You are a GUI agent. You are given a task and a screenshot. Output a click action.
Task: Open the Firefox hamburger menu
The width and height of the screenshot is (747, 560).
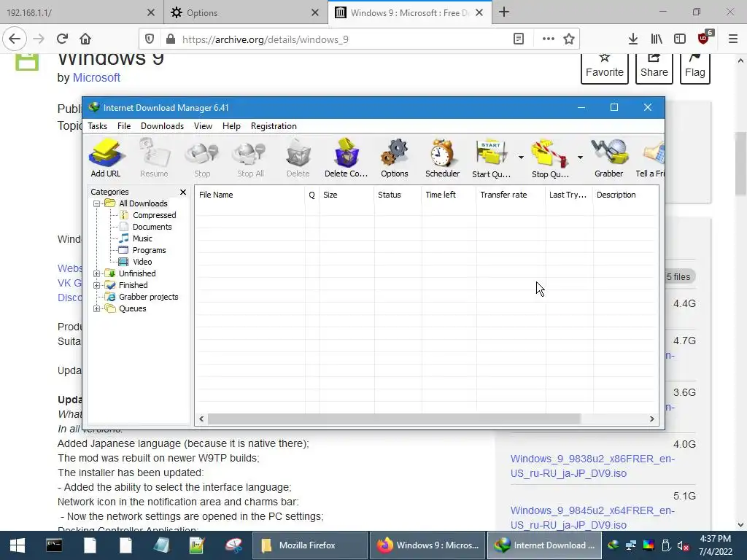coord(733,39)
